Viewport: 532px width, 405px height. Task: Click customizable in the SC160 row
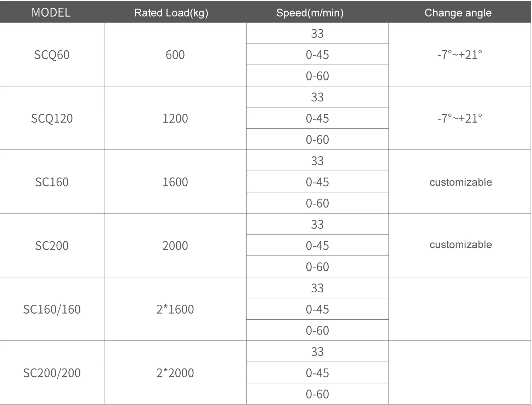point(460,182)
